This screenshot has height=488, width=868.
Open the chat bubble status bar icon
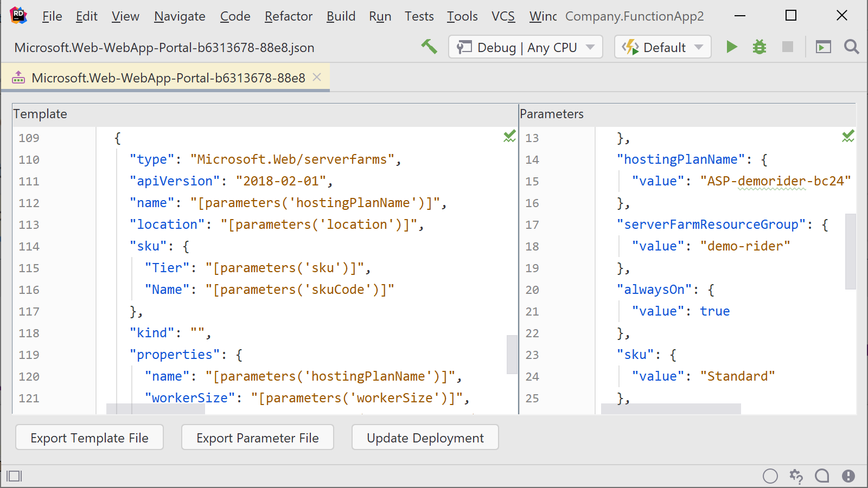[x=822, y=476]
